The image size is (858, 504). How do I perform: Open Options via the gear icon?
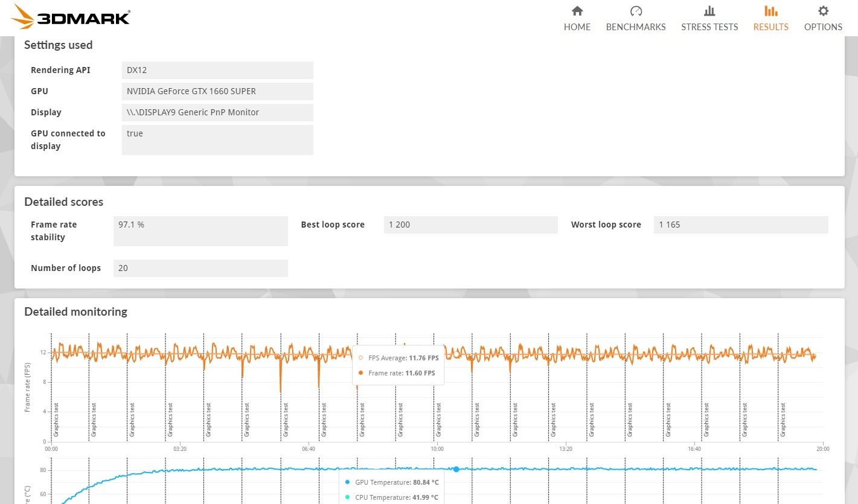[x=823, y=11]
